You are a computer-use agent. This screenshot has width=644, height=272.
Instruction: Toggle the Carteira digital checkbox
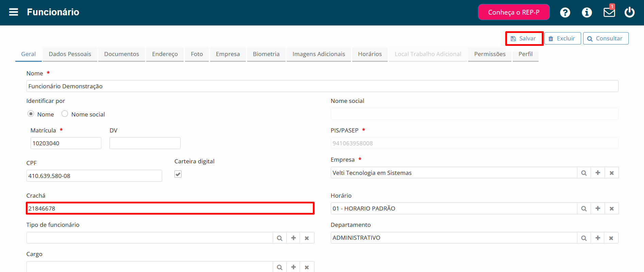[x=178, y=174]
